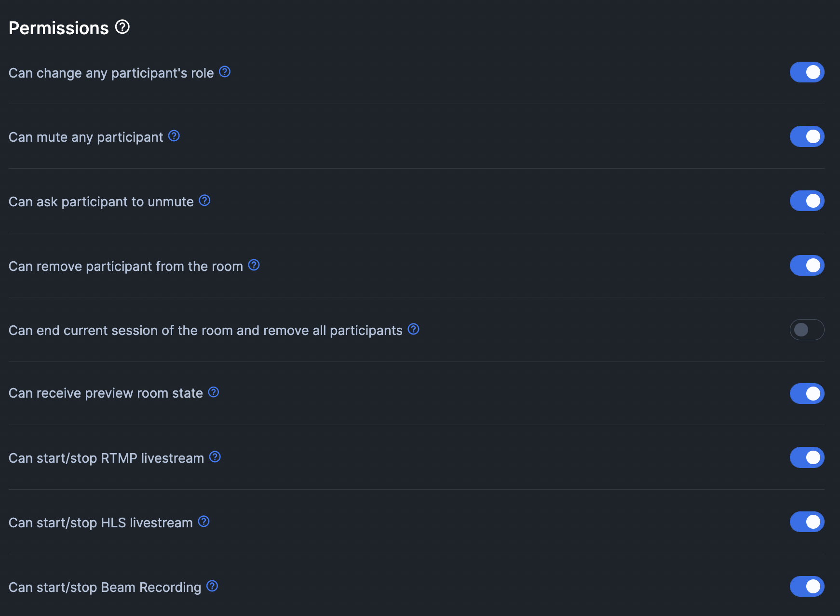
Task: Disable the change participant's role toggle
Action: point(807,72)
